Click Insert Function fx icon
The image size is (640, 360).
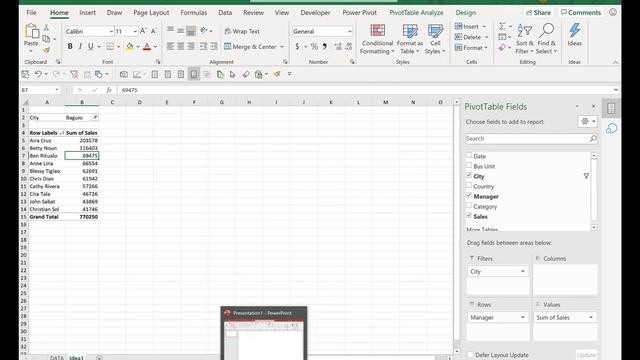coord(109,90)
